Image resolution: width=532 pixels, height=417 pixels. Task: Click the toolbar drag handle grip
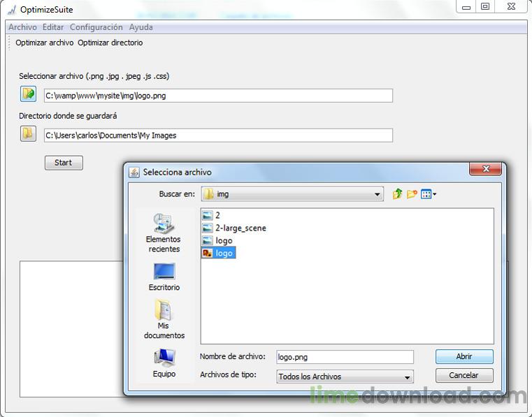pyautogui.click(x=9, y=43)
